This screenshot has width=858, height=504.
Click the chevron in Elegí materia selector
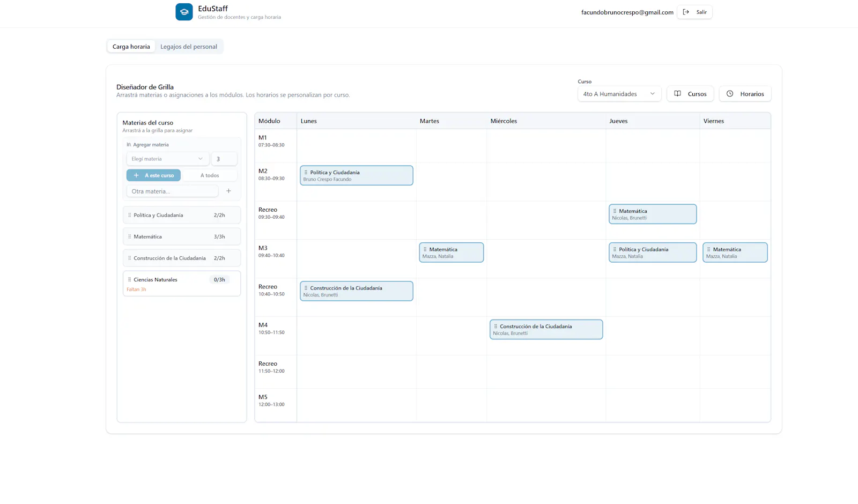point(201,159)
